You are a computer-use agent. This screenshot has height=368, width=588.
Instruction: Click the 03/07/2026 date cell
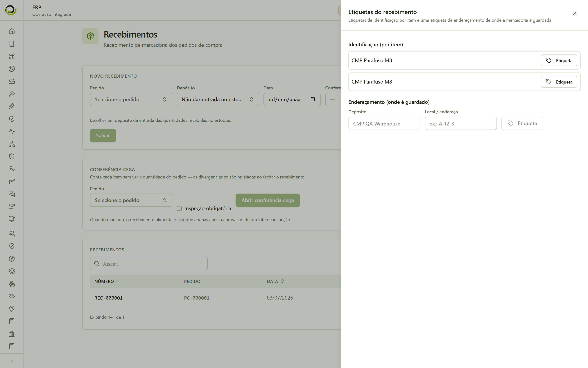280,298
